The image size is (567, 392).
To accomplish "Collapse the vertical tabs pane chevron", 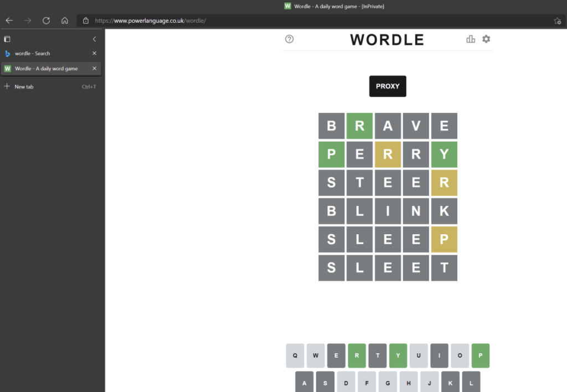I will 94,39.
